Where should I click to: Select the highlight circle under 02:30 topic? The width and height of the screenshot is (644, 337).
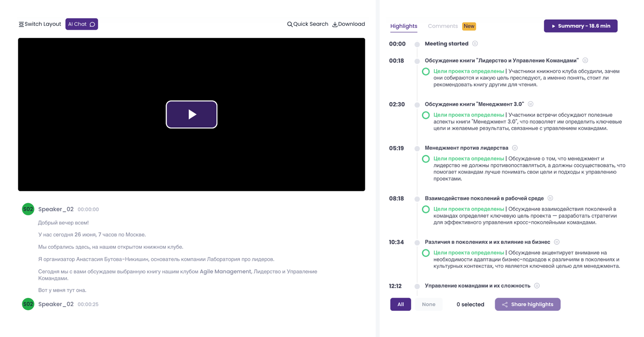(x=426, y=115)
